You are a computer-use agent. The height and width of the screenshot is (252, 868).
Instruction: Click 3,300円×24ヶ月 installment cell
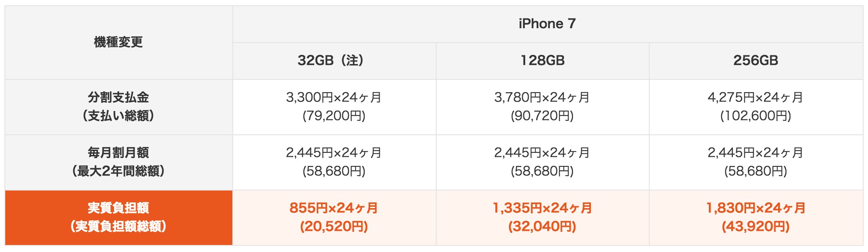[x=334, y=97]
